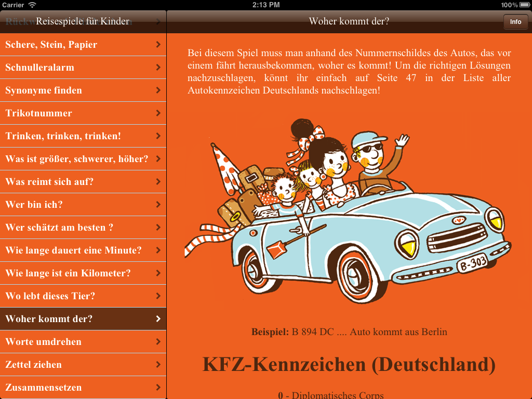Tap the chevron on Was reimt sich auf?

coord(158,182)
